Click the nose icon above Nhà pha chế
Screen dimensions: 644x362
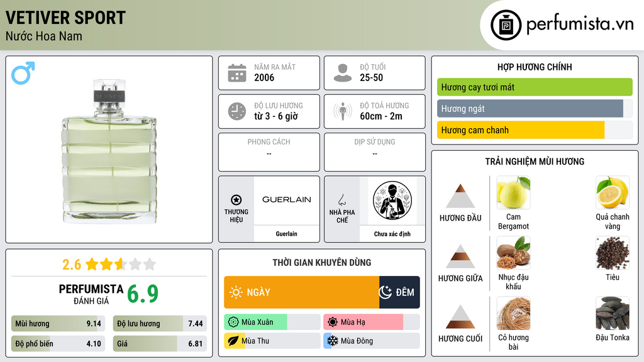point(341,200)
